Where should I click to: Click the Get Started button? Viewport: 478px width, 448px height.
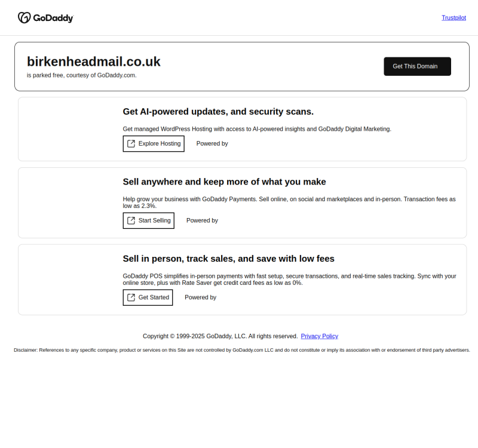tap(148, 297)
